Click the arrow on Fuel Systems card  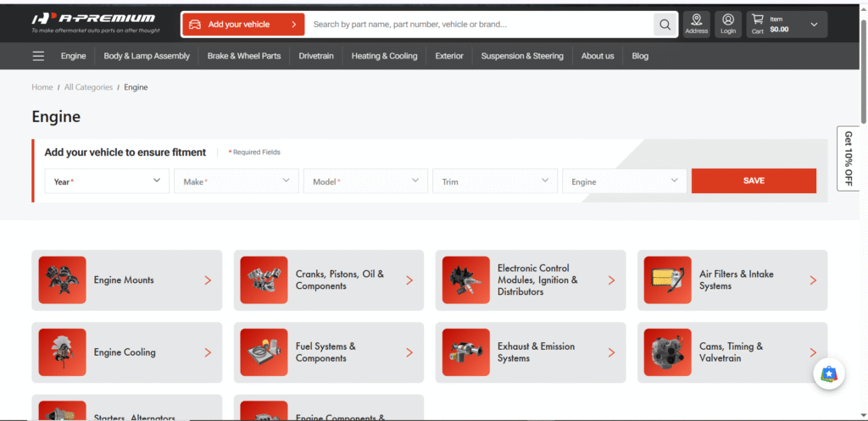tap(409, 352)
